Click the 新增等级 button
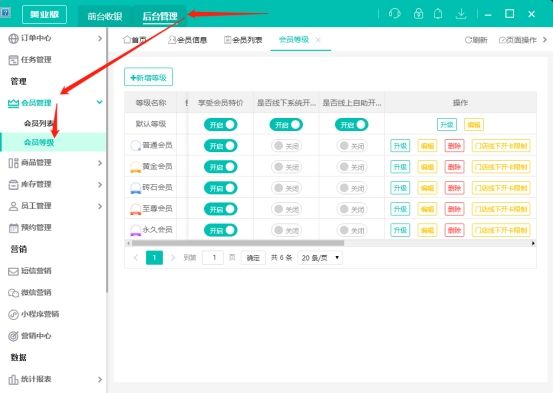The height and width of the screenshot is (393, 553). coord(148,77)
